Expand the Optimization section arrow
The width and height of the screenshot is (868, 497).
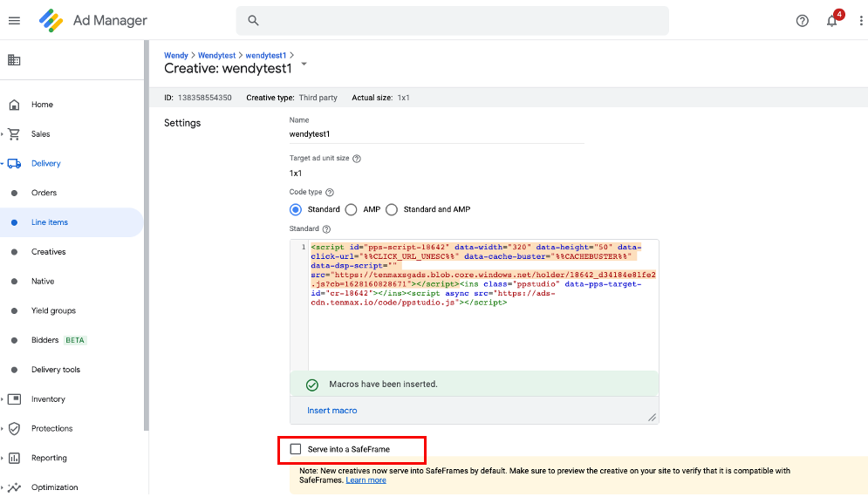click(x=3, y=487)
